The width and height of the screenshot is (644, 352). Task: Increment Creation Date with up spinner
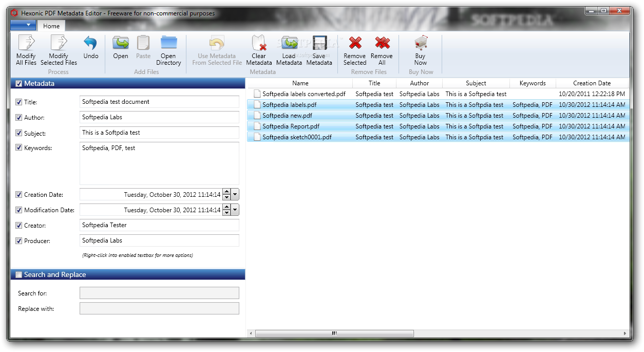(x=226, y=192)
